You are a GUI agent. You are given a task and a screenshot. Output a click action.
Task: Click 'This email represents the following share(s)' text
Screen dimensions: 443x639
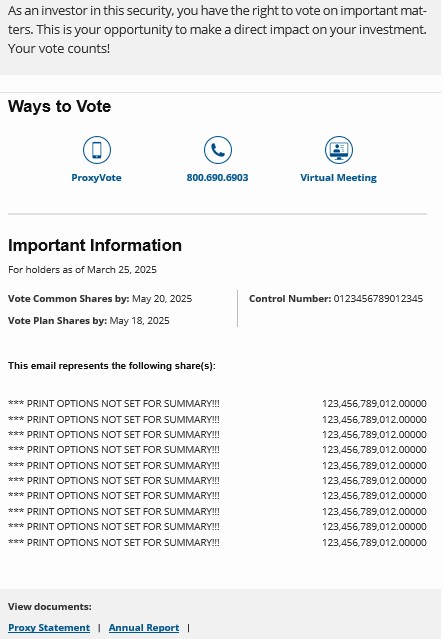(x=112, y=366)
